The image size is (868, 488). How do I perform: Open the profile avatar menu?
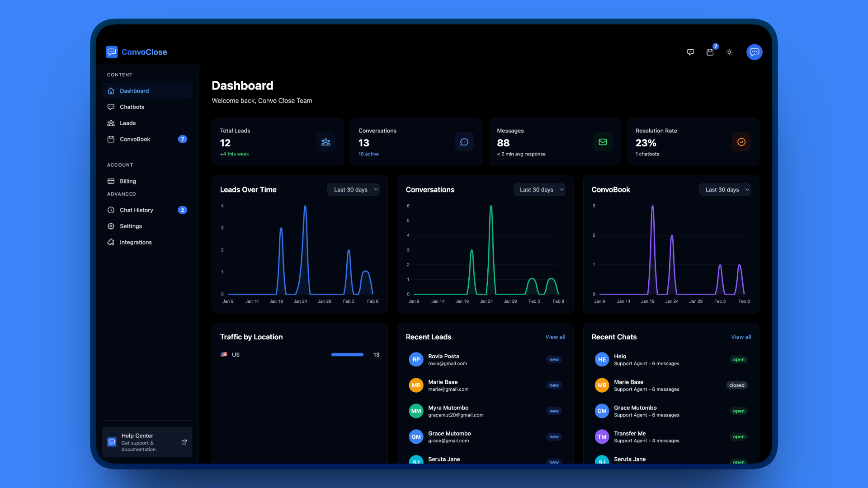754,52
